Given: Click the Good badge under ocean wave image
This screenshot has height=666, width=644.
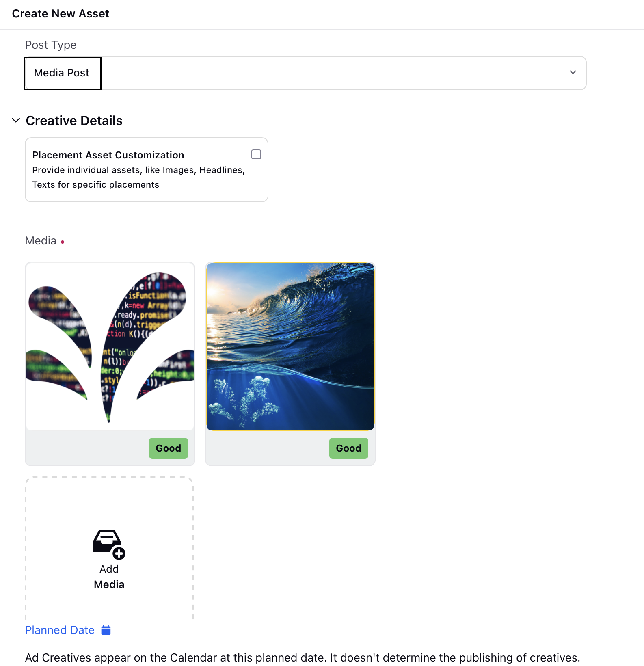Looking at the screenshot, I should point(349,448).
